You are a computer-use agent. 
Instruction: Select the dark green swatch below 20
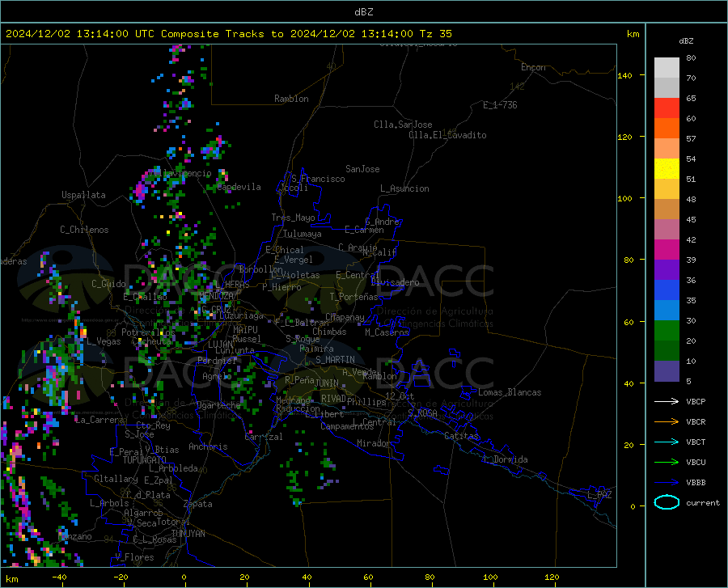(667, 351)
